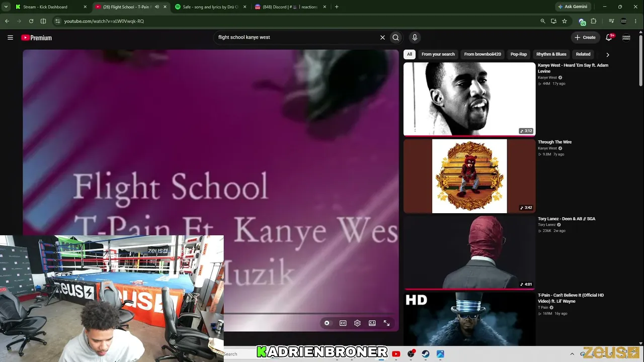Open the US-flagged VPN extension
The height and width of the screenshot is (362, 644).
pyautogui.click(x=582, y=22)
